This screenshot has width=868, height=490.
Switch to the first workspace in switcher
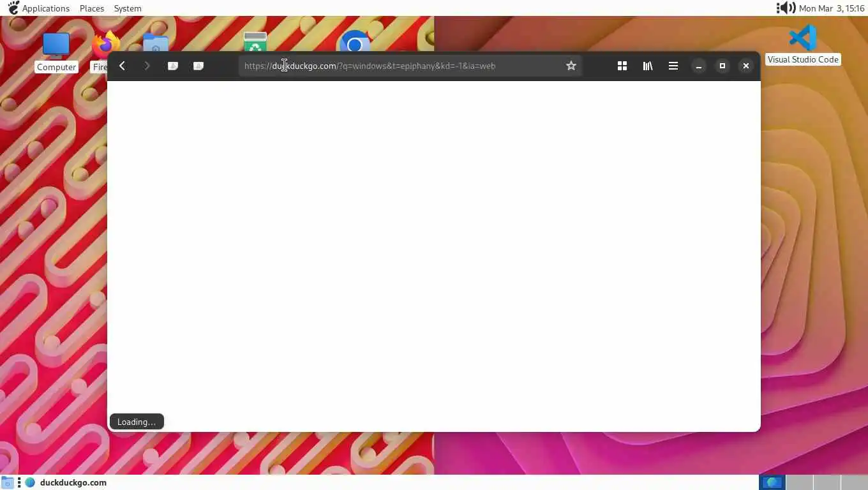(772, 482)
